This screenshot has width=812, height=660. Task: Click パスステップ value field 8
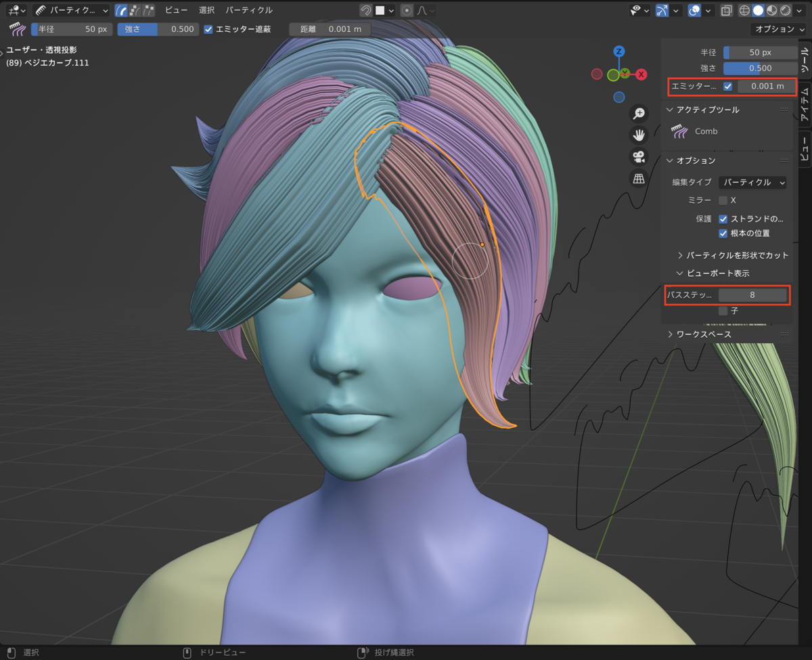click(752, 295)
